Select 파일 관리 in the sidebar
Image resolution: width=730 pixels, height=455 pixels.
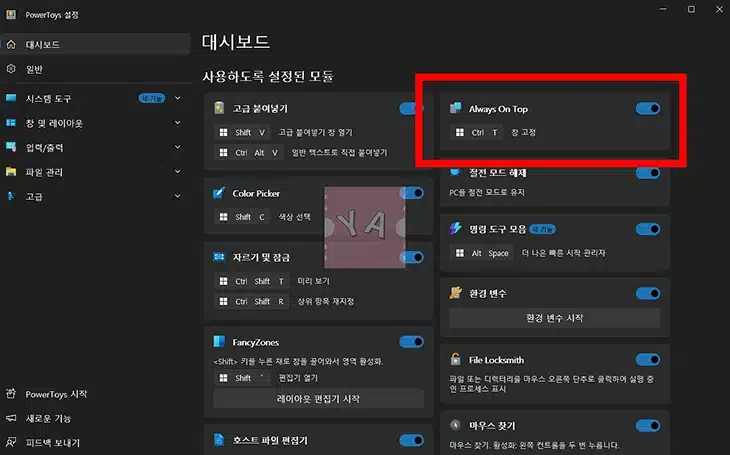click(x=95, y=172)
